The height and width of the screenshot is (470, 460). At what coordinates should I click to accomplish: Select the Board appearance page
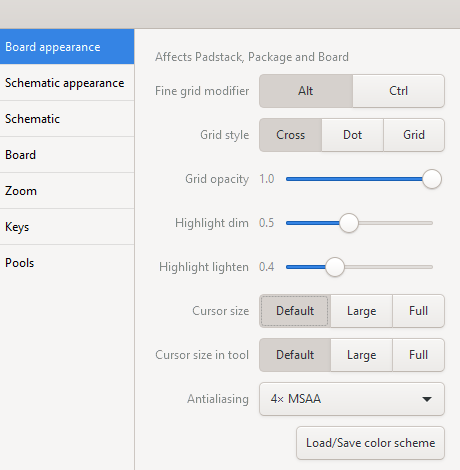click(x=67, y=47)
